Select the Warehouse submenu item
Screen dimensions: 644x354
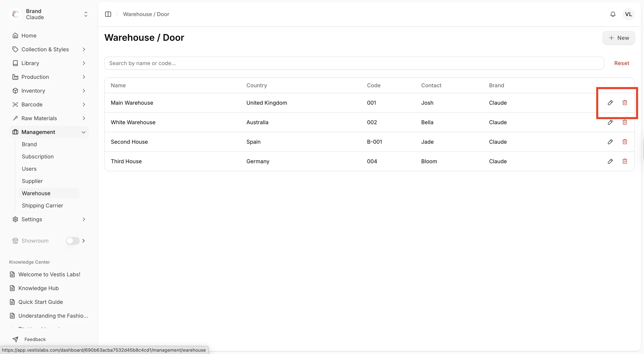pyautogui.click(x=49, y=193)
